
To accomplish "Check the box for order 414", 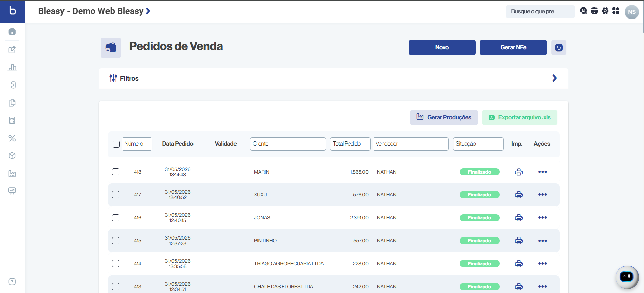I will coord(116,263).
